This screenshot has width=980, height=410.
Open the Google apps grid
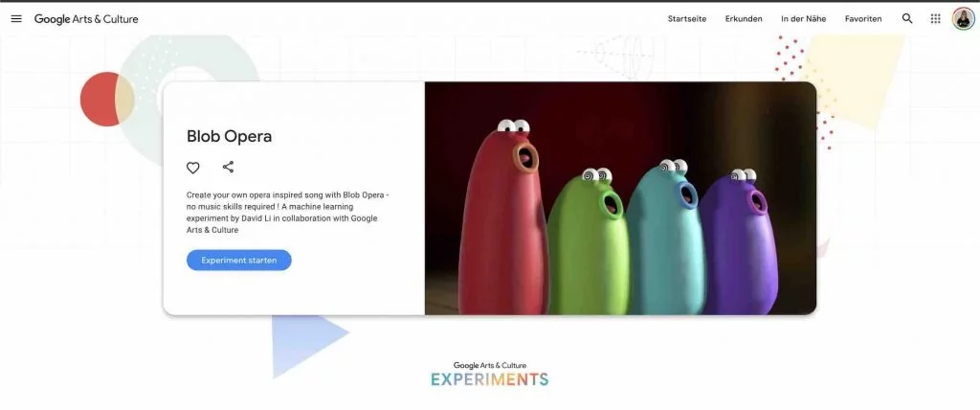tap(936, 19)
